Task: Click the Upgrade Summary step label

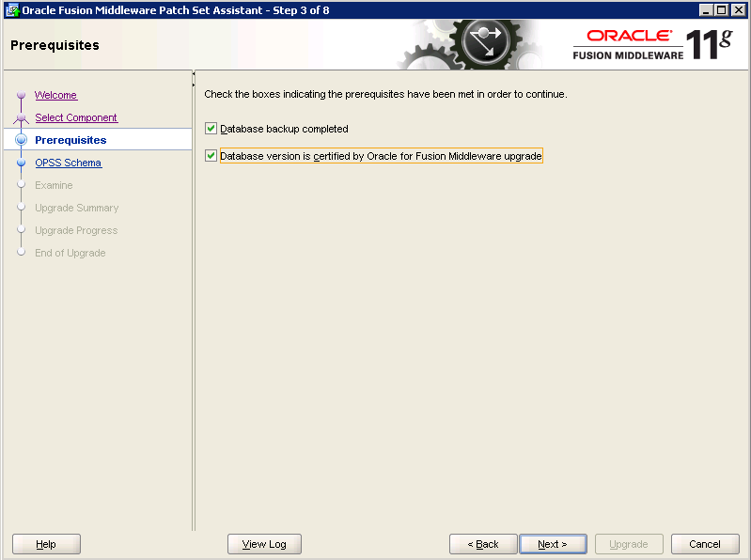Action: click(x=77, y=208)
